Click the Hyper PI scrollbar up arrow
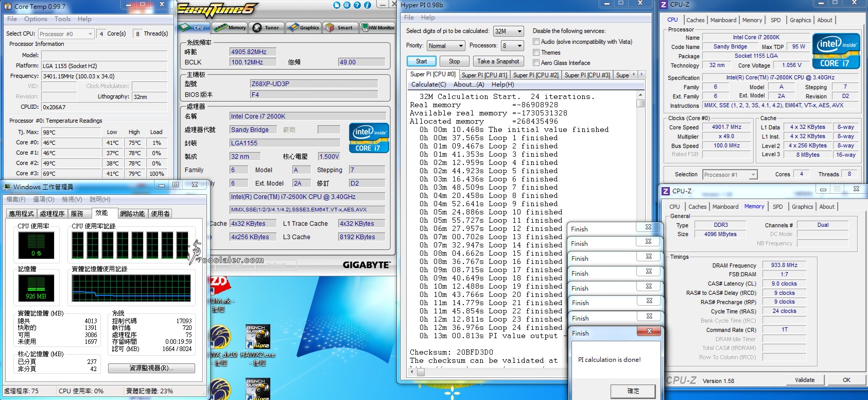 pyautogui.click(x=640, y=95)
